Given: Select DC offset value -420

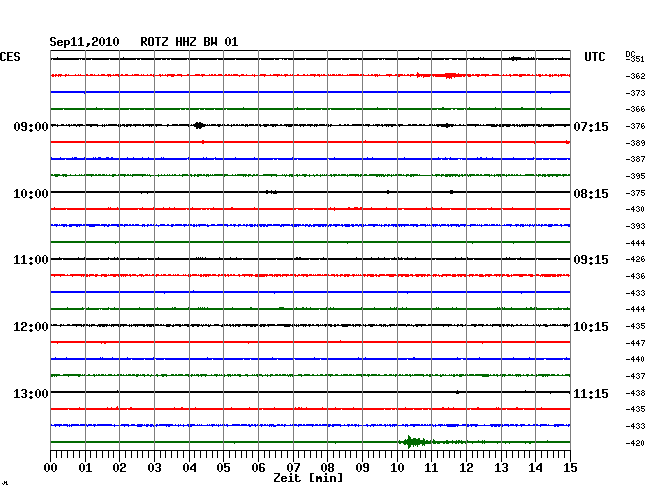Looking at the screenshot, I should (635, 443).
